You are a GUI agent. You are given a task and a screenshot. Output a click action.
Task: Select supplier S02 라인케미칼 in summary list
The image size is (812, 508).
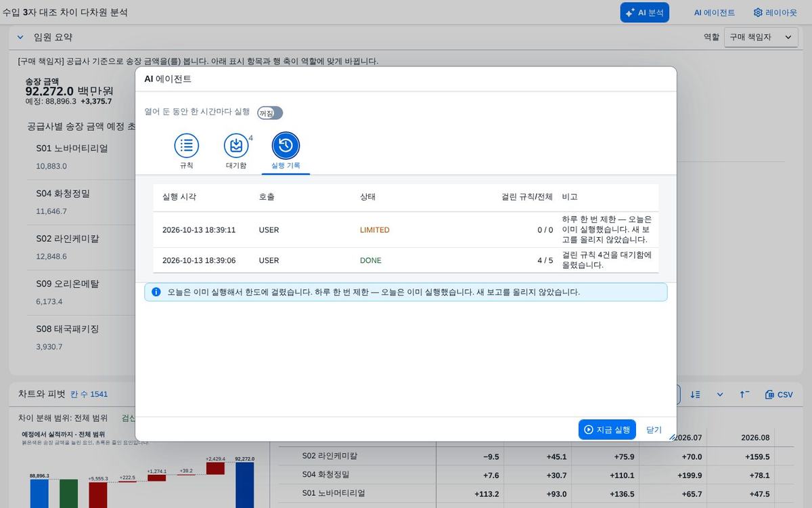click(68, 238)
